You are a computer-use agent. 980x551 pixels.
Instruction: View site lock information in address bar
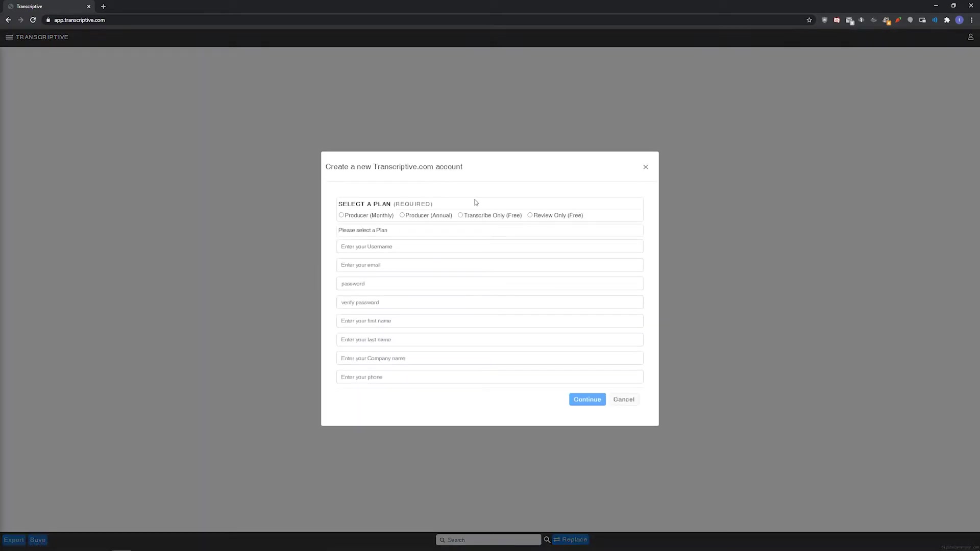click(48, 20)
